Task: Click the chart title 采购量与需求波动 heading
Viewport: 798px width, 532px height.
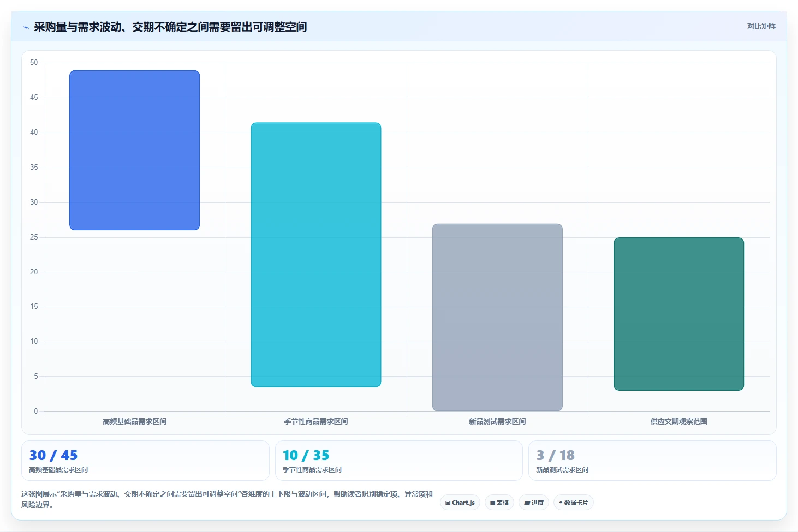Action: click(x=170, y=27)
